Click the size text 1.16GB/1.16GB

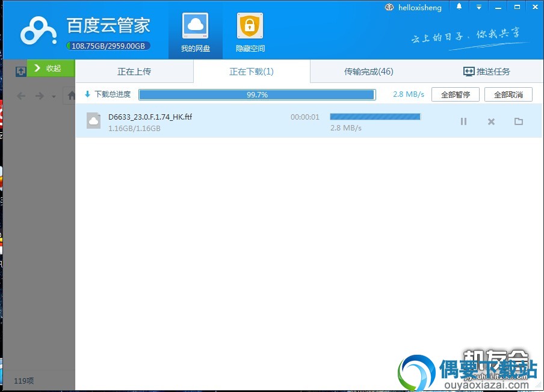click(x=134, y=128)
